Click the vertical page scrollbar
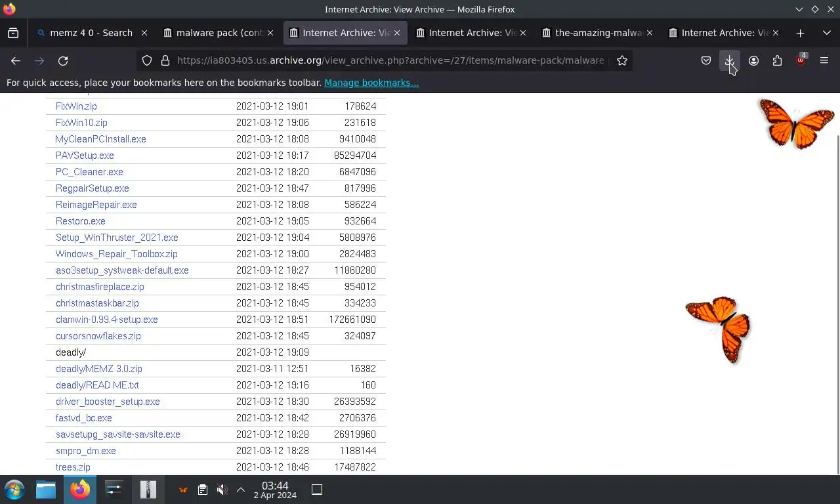The image size is (840, 504). click(x=837, y=303)
